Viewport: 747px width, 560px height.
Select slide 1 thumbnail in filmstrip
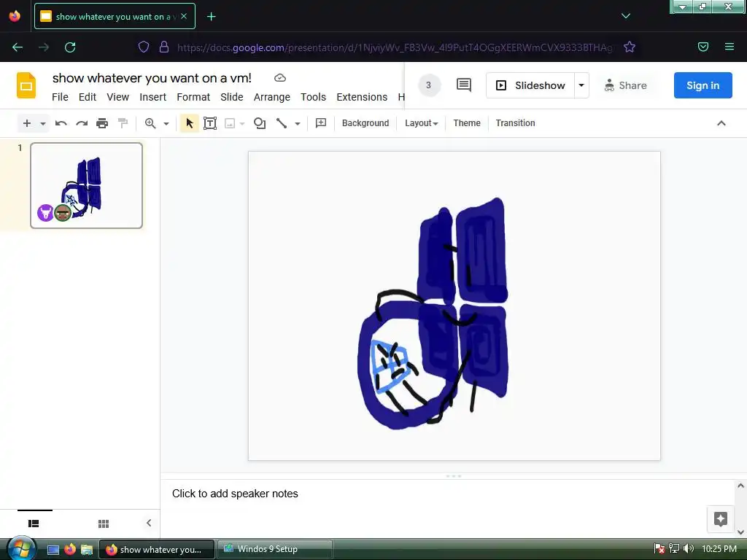click(x=86, y=185)
